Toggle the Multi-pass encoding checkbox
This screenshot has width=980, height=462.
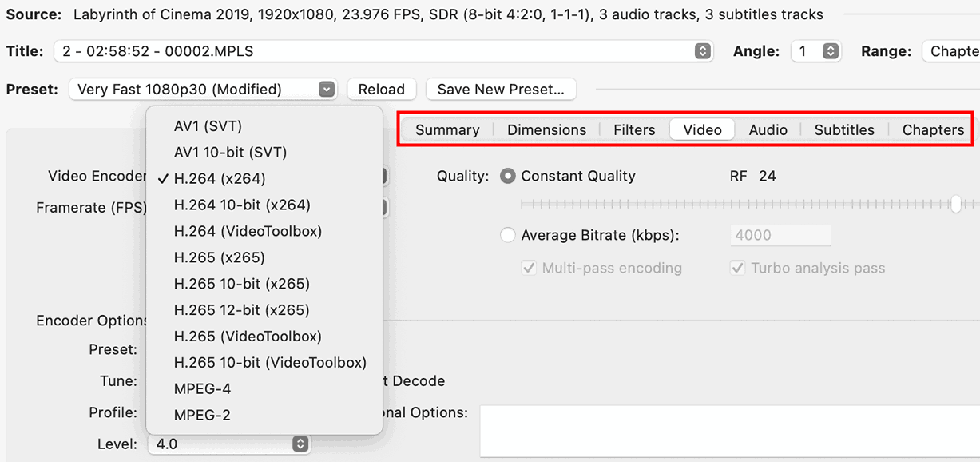click(x=529, y=269)
